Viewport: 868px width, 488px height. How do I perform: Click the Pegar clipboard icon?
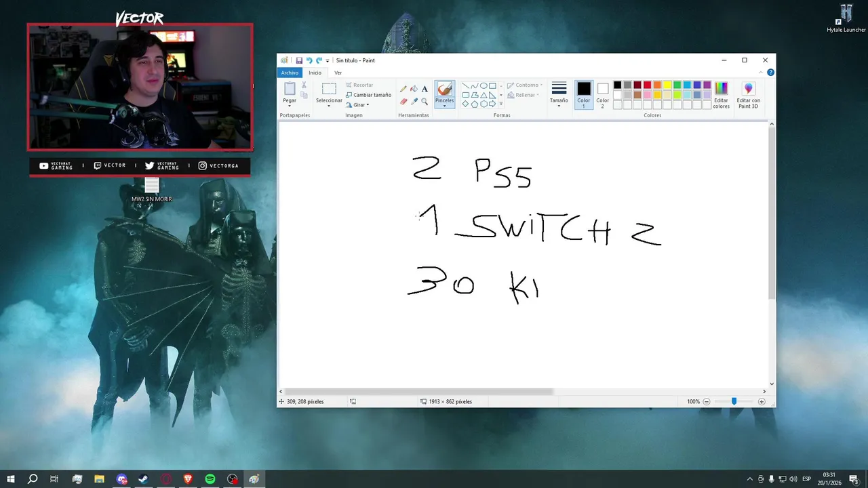pos(290,88)
